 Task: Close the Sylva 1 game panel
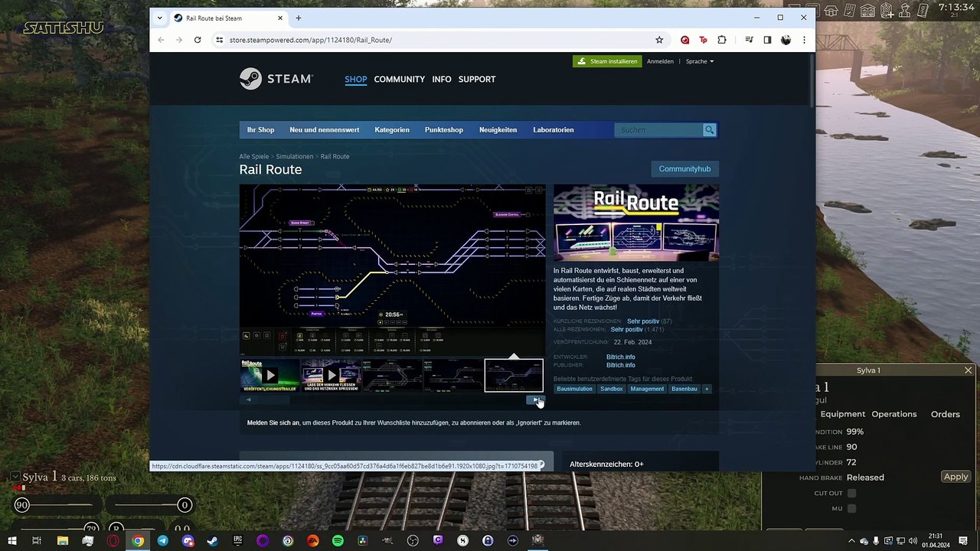[x=969, y=370]
